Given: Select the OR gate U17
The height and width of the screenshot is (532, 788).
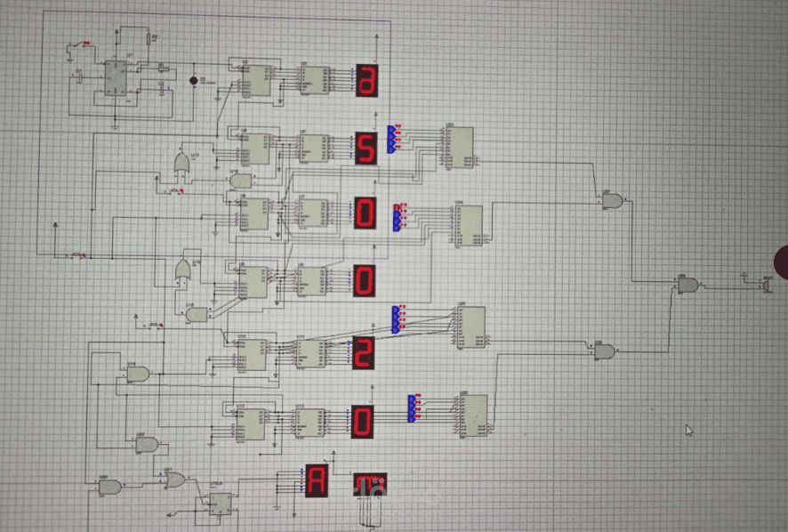Looking at the screenshot, I should coord(182,164).
